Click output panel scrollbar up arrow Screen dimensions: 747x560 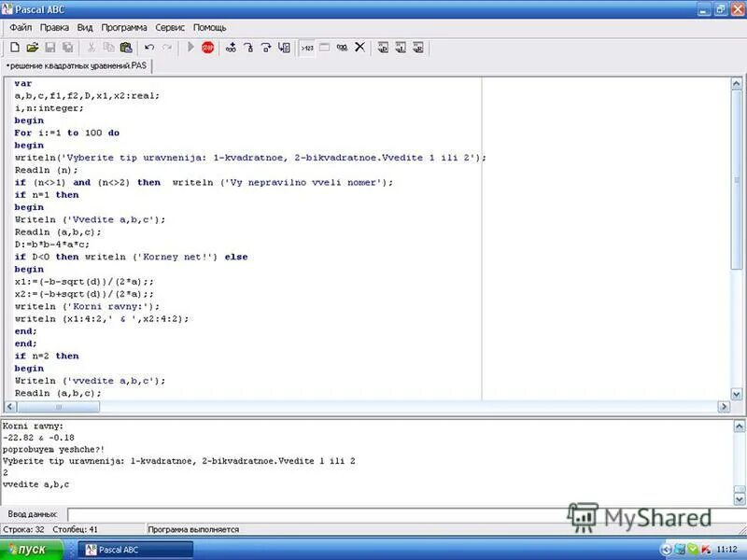tap(739, 426)
